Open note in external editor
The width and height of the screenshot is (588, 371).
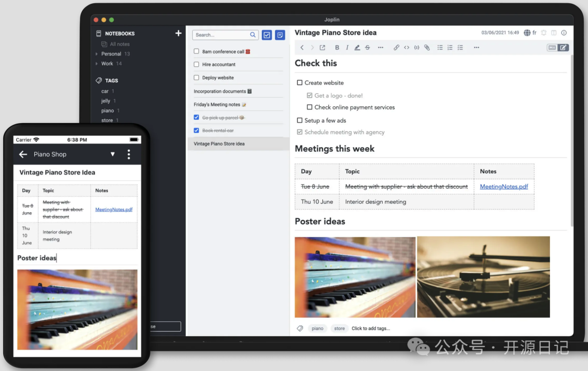(x=322, y=47)
